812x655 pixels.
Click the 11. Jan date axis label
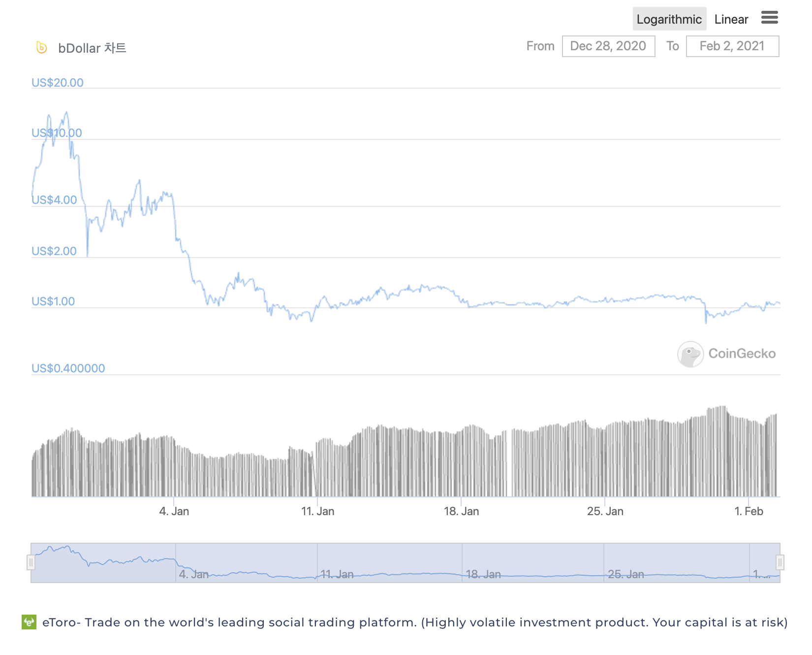318,511
